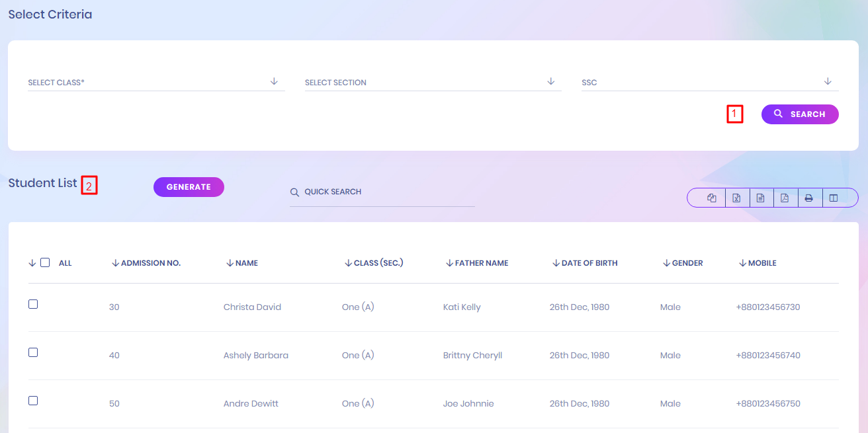Open the SSC dropdown
This screenshot has height=433, width=868.
[709, 82]
